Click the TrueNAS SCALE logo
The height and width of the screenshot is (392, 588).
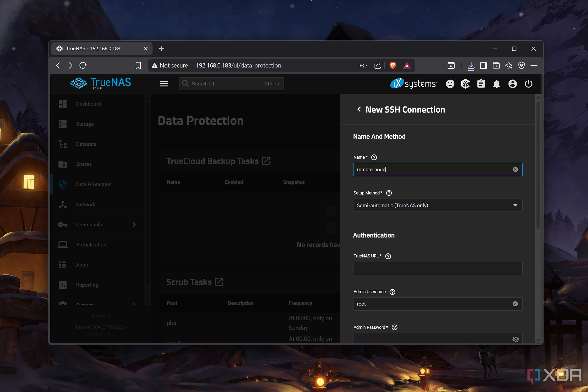click(x=100, y=84)
